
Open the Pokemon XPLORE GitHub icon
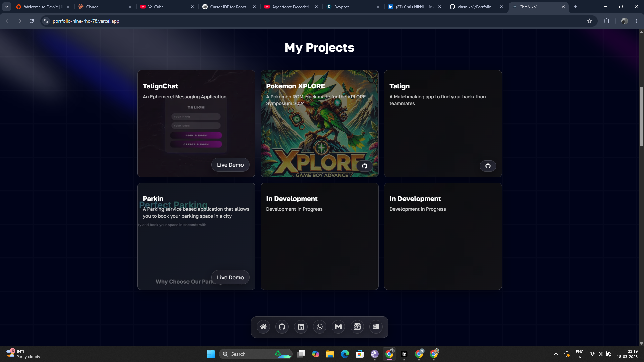pyautogui.click(x=365, y=166)
